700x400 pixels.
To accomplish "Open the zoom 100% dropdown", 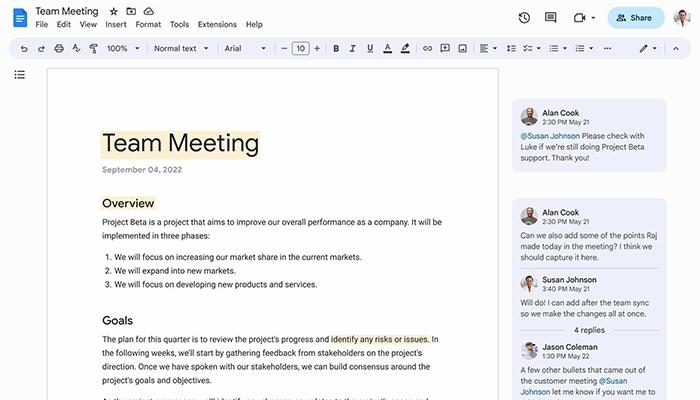I will pyautogui.click(x=123, y=48).
